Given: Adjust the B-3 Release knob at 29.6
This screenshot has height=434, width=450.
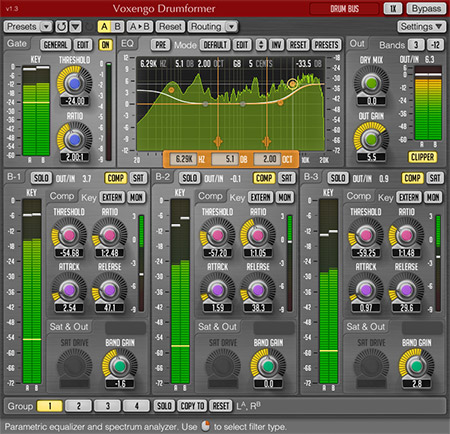Looking at the screenshot, I should tap(406, 290).
